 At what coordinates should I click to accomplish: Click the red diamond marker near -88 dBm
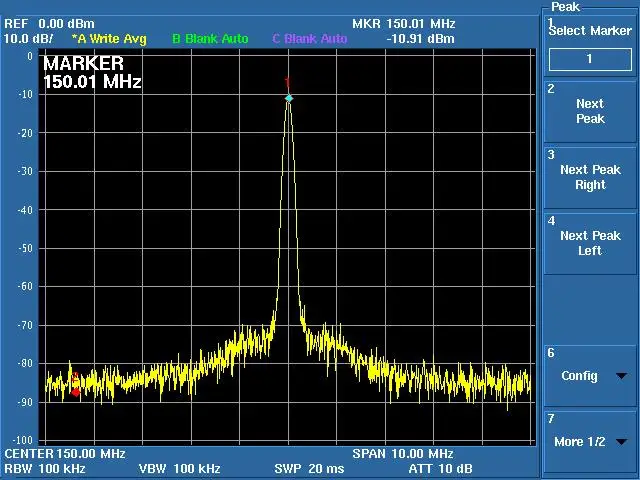(x=76, y=392)
